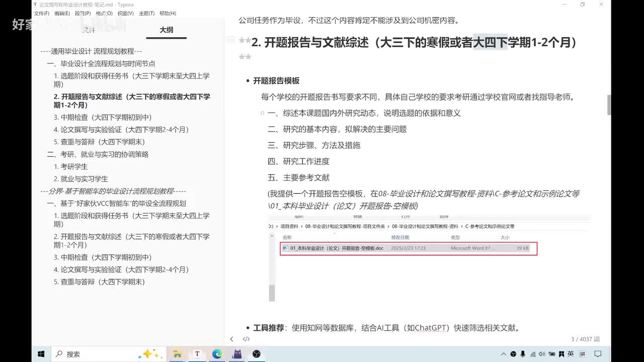
Task: Go to outline 一、毕业设计全流程规划与时间节点
Action: coord(101,64)
